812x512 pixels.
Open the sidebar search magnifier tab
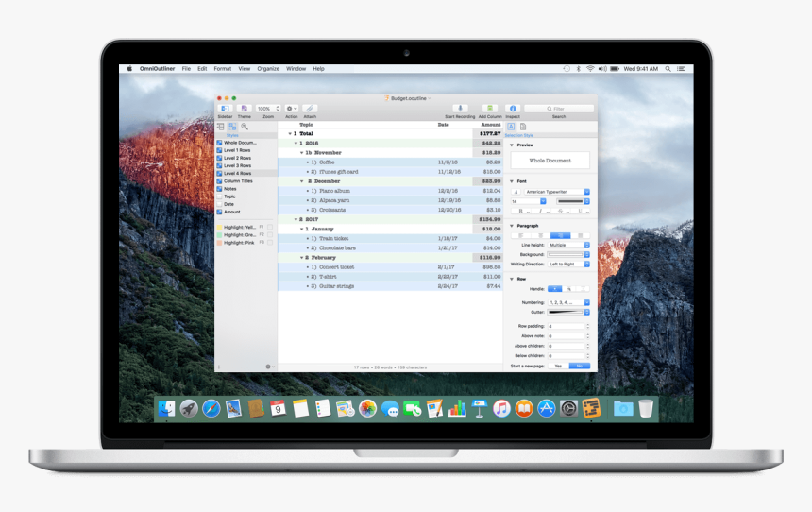point(245,127)
